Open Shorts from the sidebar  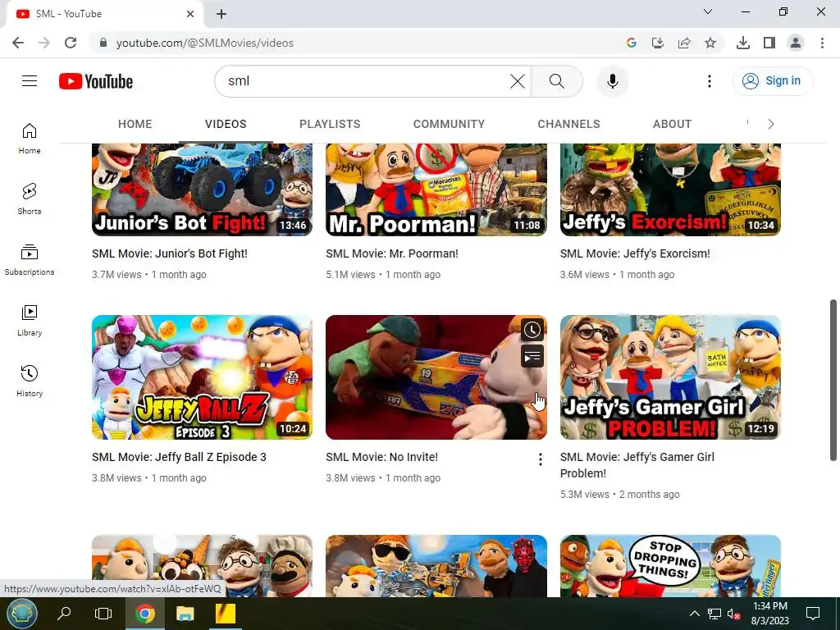(x=30, y=199)
